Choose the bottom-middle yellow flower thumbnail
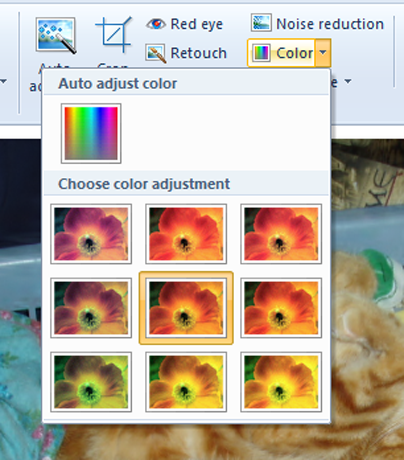This screenshot has width=404, height=460. point(186,382)
